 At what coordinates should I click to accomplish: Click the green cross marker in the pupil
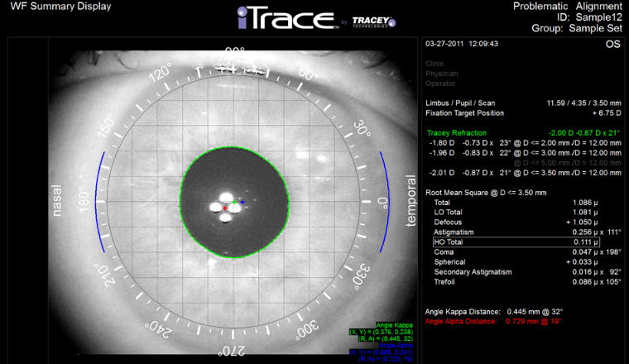pos(235,202)
